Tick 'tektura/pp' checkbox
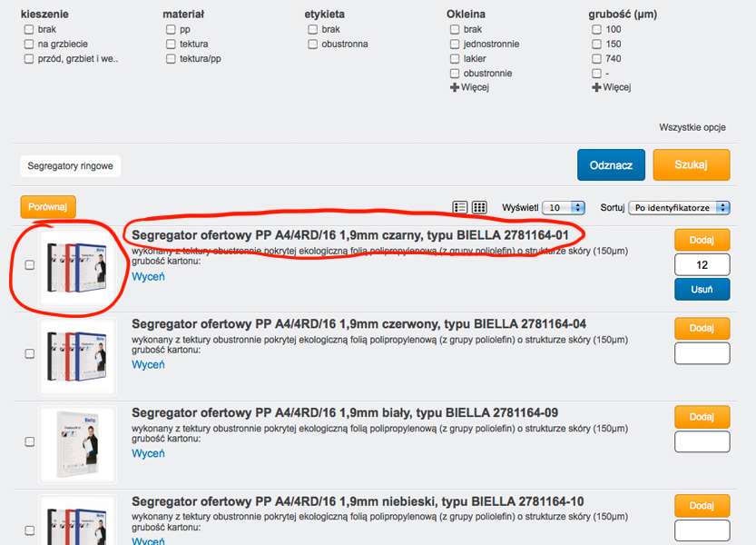 (171, 59)
